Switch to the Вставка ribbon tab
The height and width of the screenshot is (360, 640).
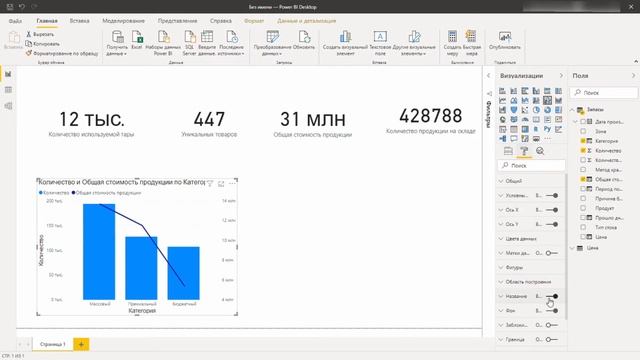(80, 21)
